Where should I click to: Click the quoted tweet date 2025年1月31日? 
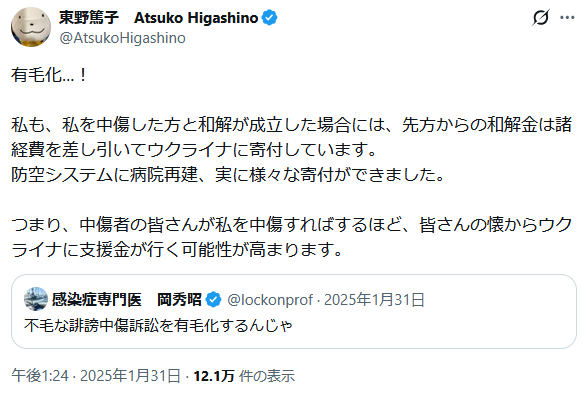374,300
